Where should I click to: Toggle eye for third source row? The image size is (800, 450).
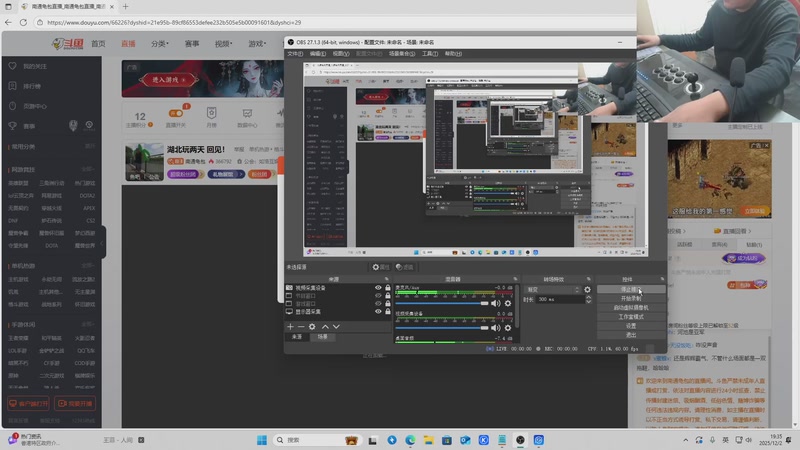click(x=378, y=304)
